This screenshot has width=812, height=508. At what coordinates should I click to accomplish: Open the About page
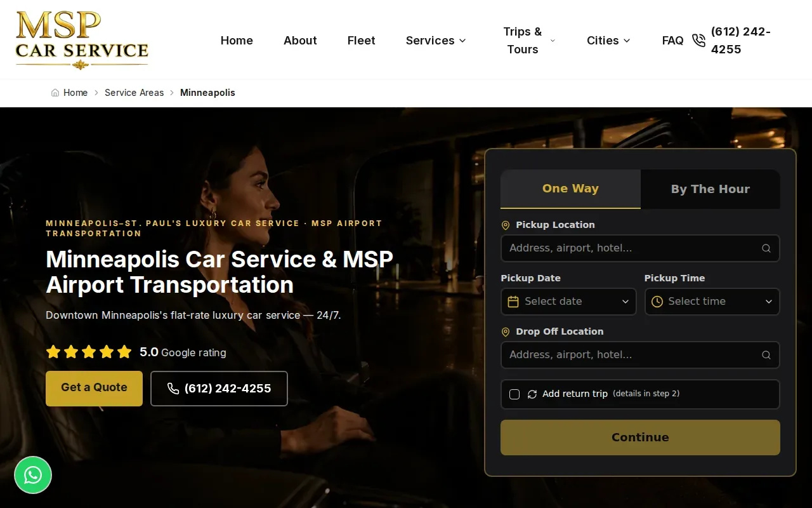[300, 41]
